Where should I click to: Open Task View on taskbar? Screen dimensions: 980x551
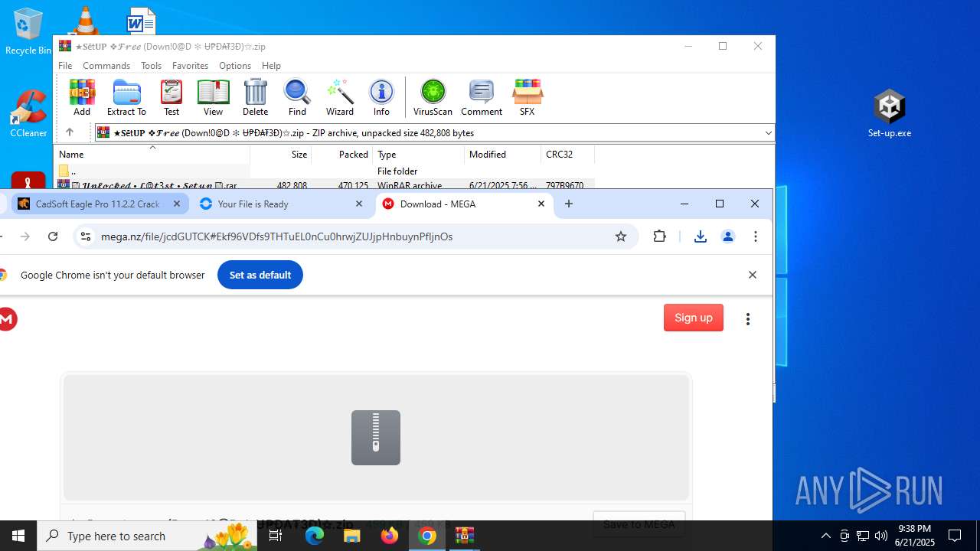[x=276, y=536]
